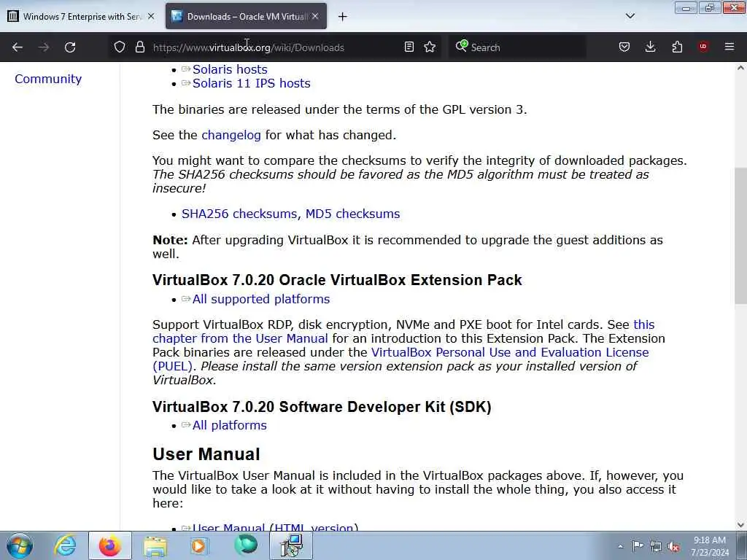The height and width of the screenshot is (560, 747).
Task: Download SDK All platforms link
Action: [x=230, y=425]
